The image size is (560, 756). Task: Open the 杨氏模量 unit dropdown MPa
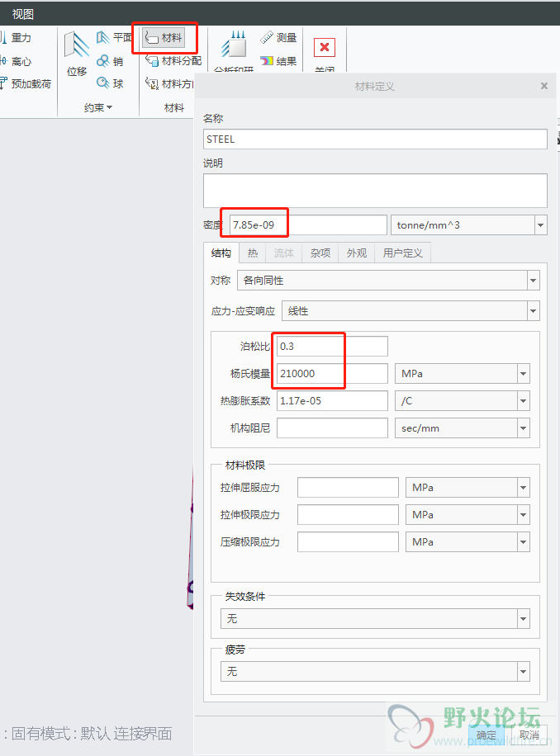[462, 374]
